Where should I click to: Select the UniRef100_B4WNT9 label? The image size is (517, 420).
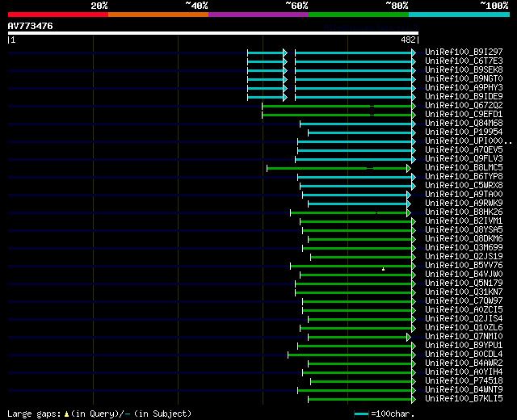pyautogui.click(x=464, y=390)
